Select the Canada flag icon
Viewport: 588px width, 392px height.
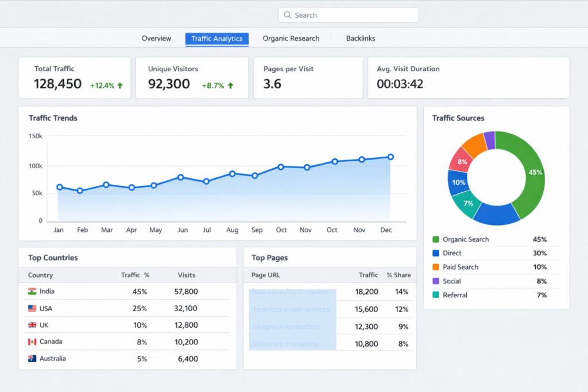point(32,341)
